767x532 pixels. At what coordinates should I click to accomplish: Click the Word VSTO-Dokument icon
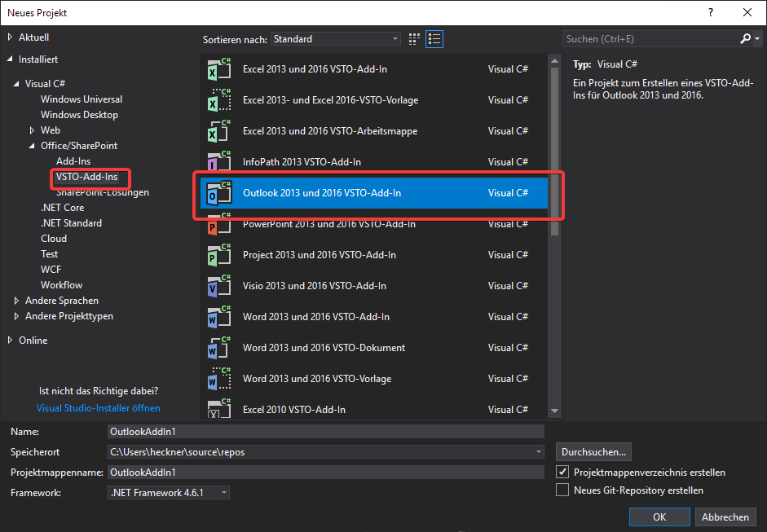[x=218, y=348]
